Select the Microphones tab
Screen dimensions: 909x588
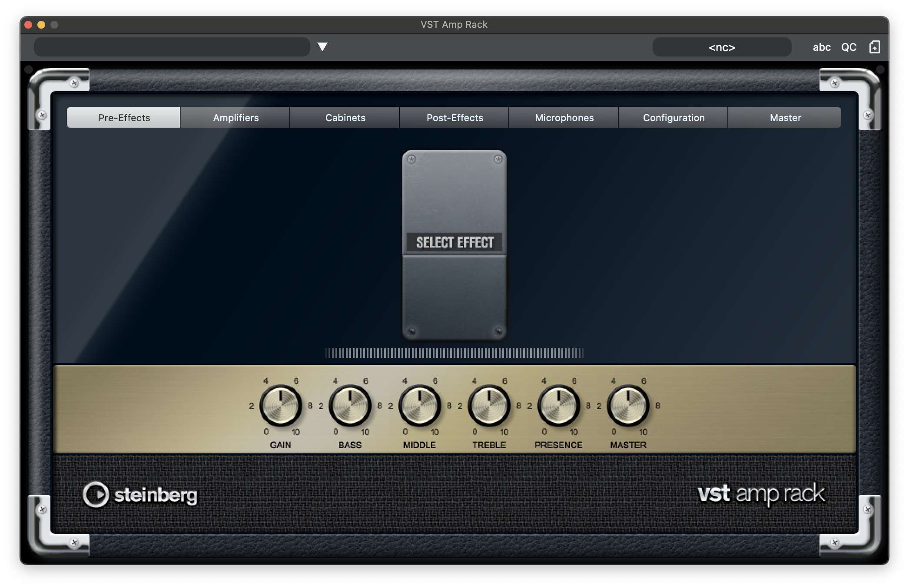click(x=564, y=118)
